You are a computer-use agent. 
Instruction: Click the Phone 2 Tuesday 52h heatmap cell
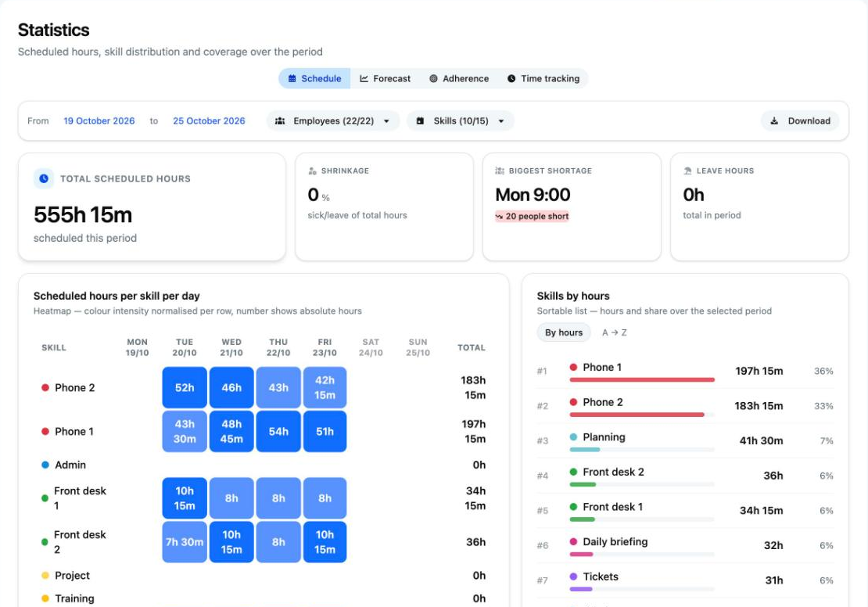pos(185,388)
